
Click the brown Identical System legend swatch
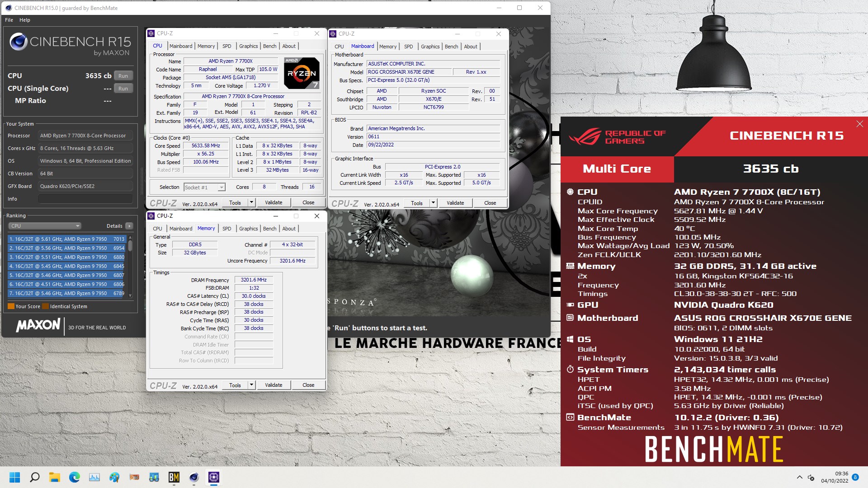point(45,306)
